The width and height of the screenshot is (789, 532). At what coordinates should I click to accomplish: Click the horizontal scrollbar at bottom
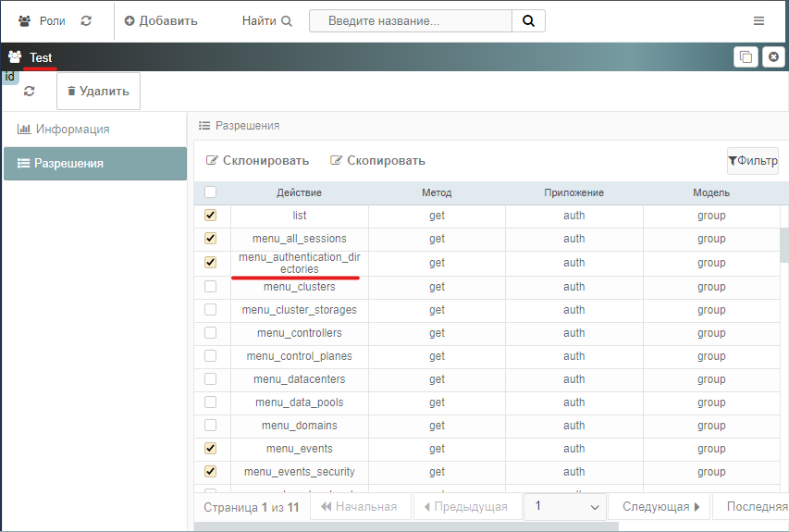point(406,526)
